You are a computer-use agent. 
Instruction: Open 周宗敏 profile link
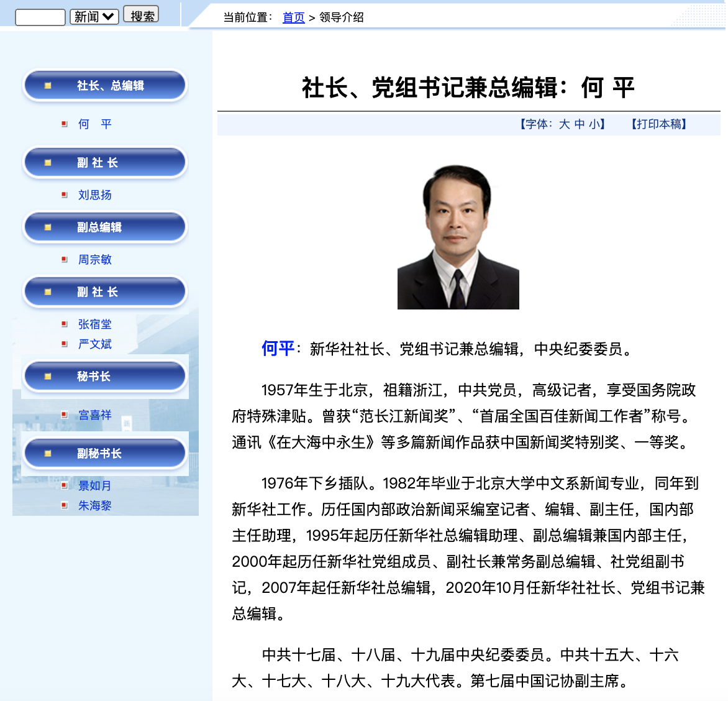coord(94,259)
